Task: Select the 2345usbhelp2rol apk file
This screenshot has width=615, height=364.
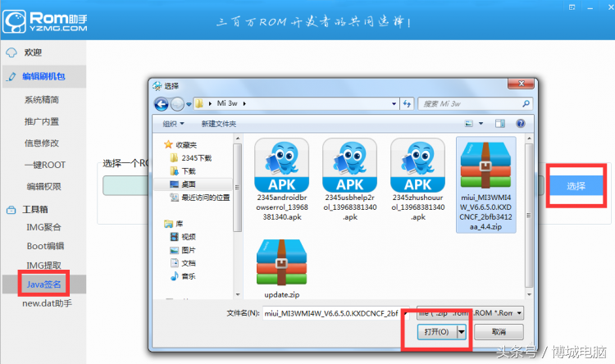Action: tap(350, 180)
